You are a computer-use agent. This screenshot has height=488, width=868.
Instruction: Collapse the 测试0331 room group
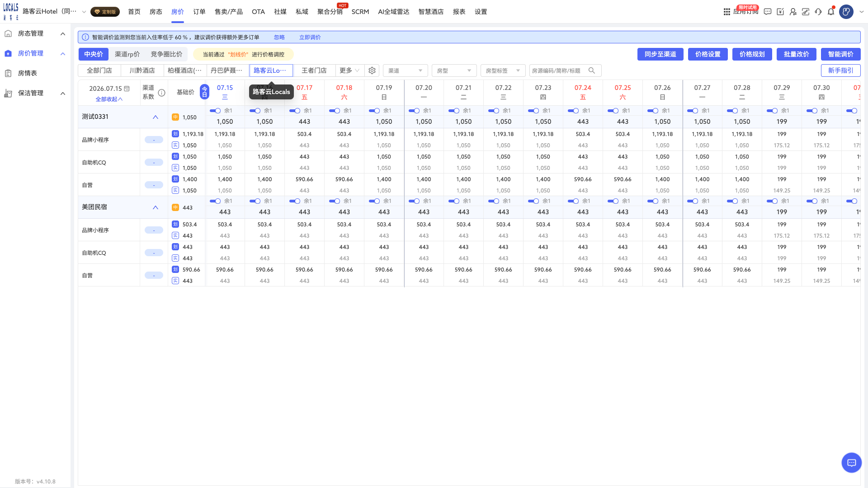coord(156,117)
